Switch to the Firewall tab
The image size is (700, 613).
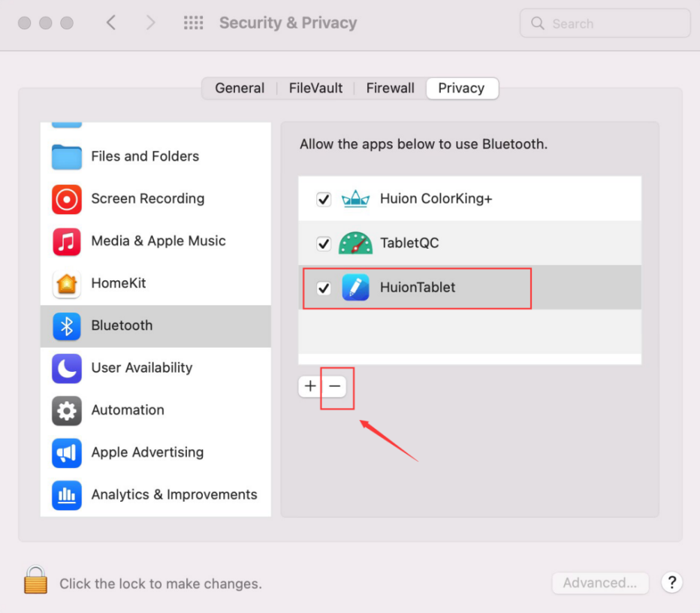(390, 89)
